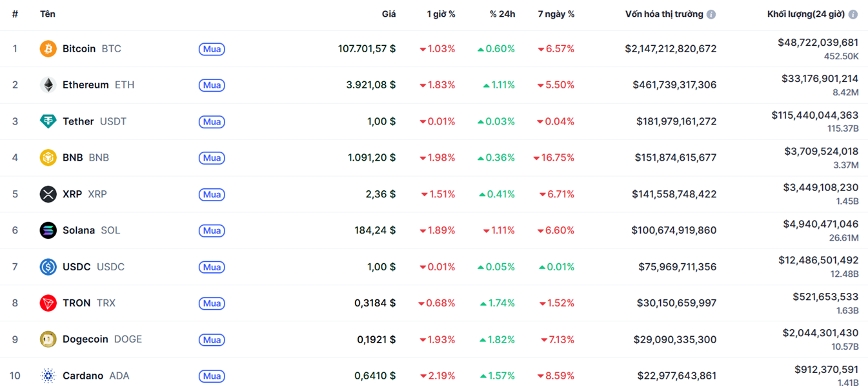868x391 pixels.
Task: Click the Ethereum diamond logo icon
Action: pyautogui.click(x=48, y=85)
